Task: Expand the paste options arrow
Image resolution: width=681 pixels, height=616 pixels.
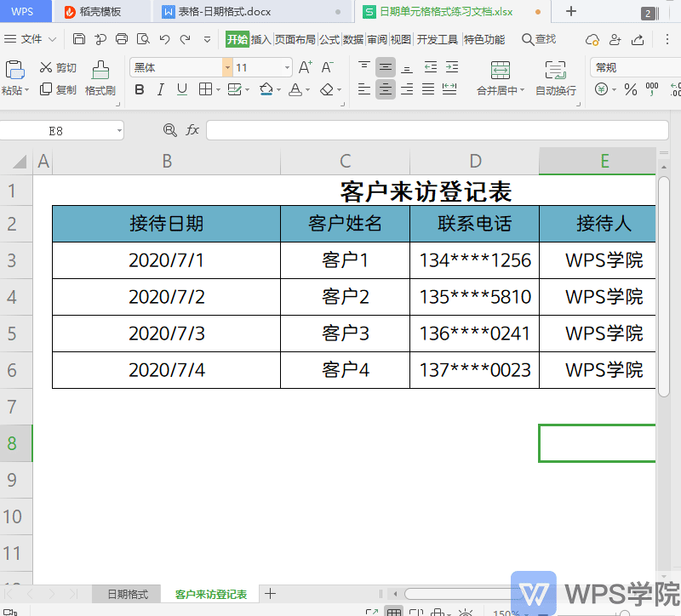Action: click(27, 90)
